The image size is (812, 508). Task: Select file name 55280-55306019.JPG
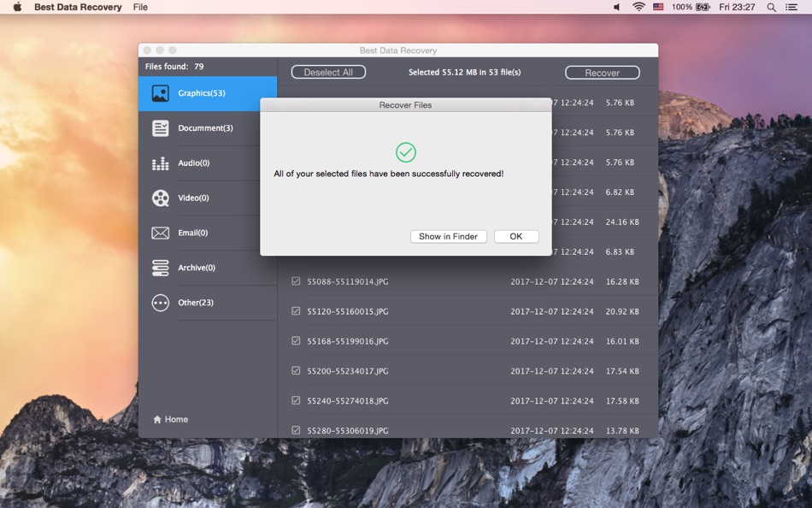pos(348,431)
